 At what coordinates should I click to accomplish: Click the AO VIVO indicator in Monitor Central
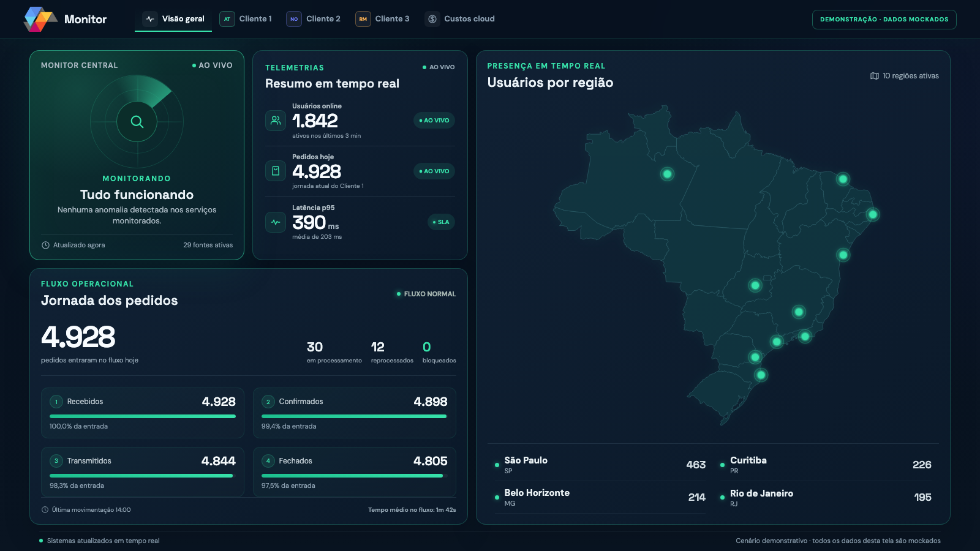(x=213, y=66)
